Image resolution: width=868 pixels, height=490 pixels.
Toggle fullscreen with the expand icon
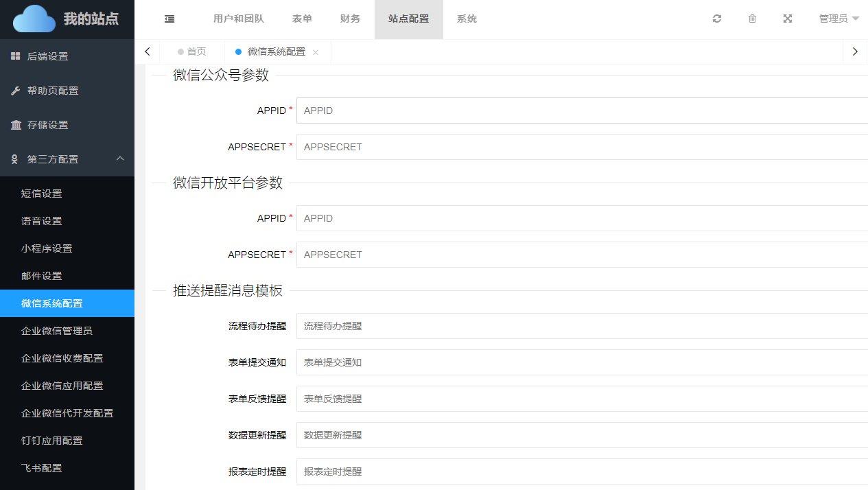pyautogui.click(x=788, y=19)
